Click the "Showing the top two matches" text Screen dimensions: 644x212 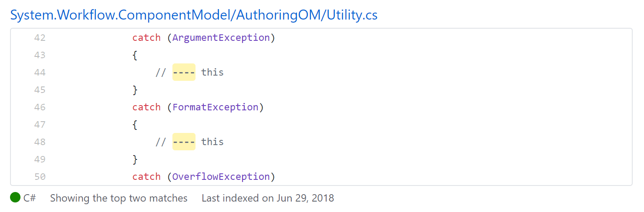coord(118,198)
